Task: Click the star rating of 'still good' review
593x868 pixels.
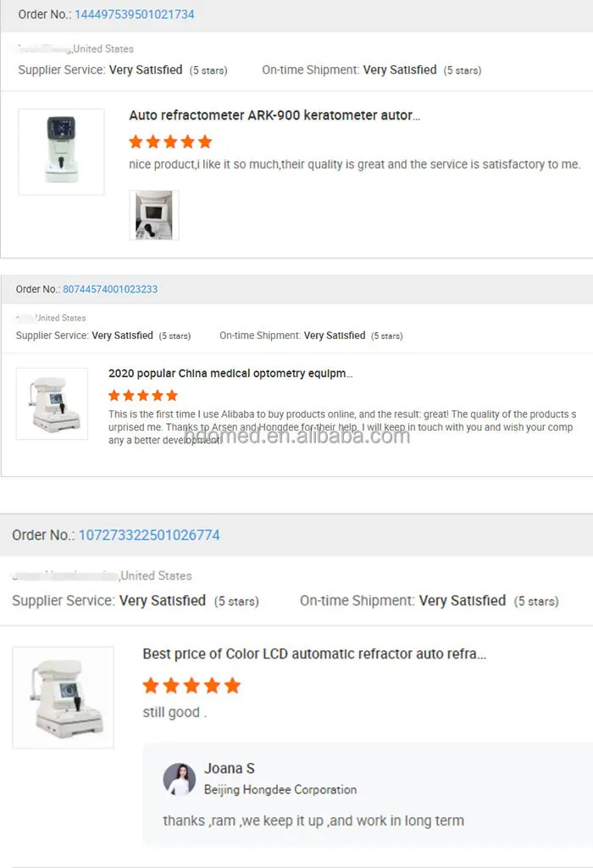Action: (x=191, y=685)
